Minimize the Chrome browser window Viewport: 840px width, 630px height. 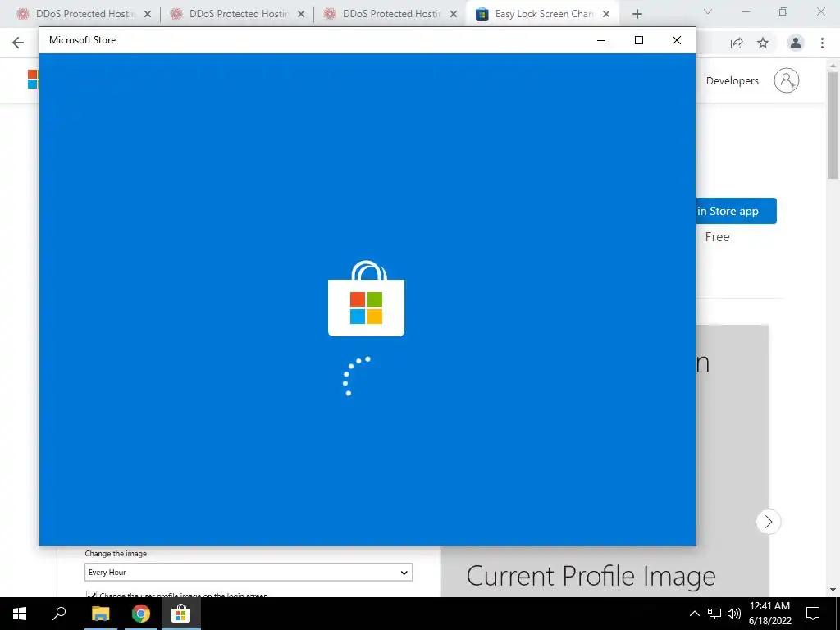[x=745, y=11]
